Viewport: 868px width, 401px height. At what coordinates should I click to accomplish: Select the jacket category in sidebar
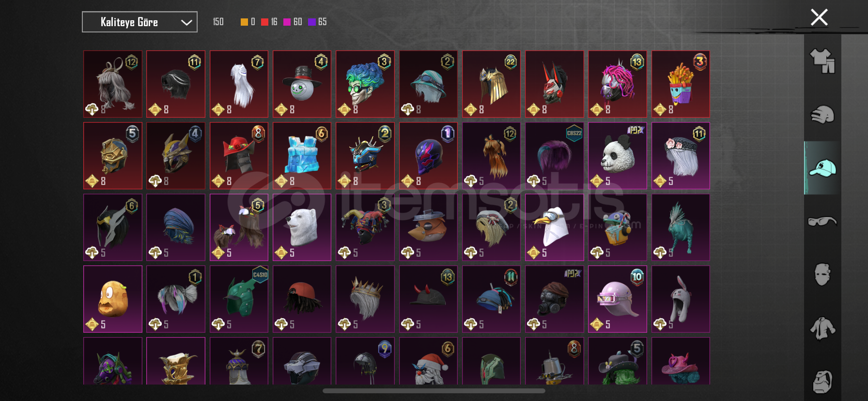[x=822, y=328]
